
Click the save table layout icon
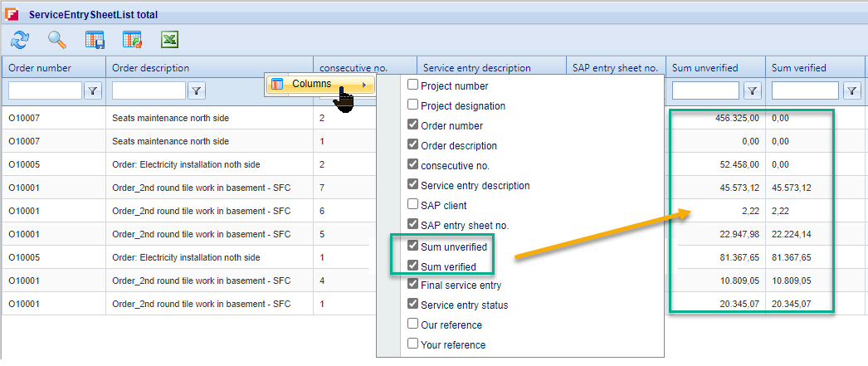(x=95, y=39)
